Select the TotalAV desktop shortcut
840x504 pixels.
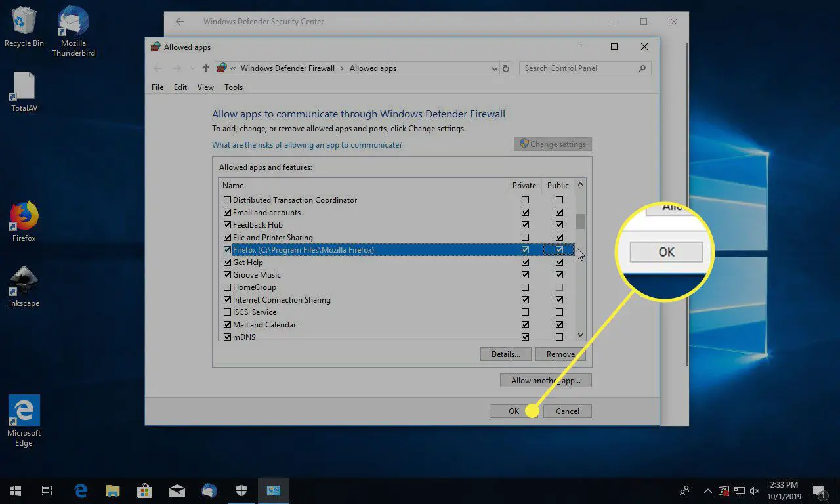pos(24,92)
